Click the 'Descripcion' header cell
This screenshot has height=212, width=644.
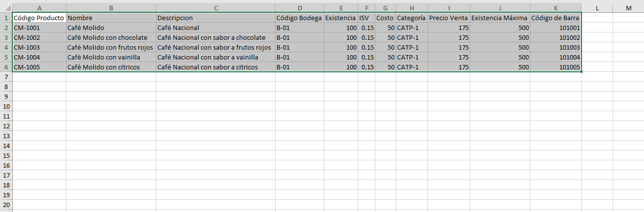[215, 18]
